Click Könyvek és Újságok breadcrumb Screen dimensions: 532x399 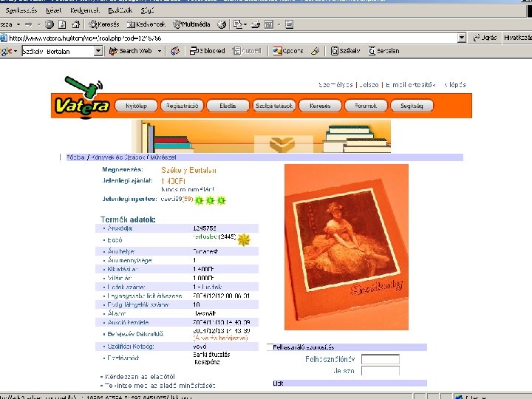point(119,157)
